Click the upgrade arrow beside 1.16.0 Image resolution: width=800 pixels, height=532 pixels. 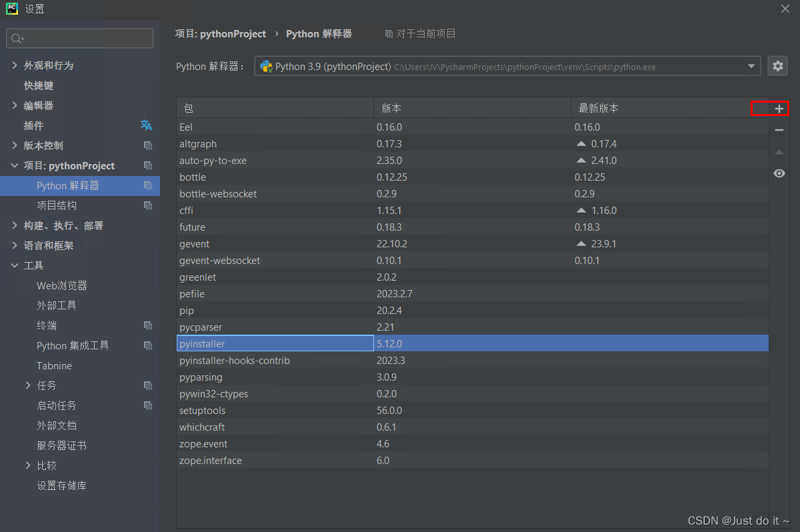[x=581, y=211]
